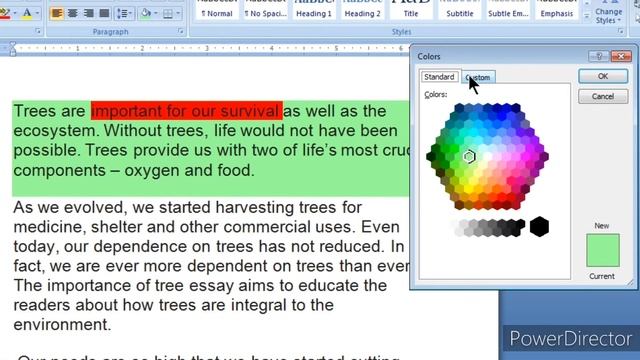The width and height of the screenshot is (640, 360).
Task: Click the word 'environment.'
Action: pyautogui.click(x=62, y=325)
